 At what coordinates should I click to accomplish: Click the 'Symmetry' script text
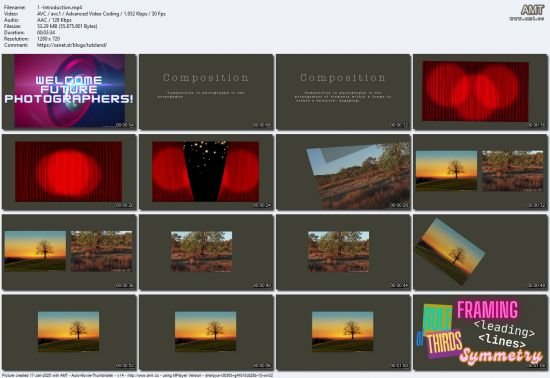point(501,356)
